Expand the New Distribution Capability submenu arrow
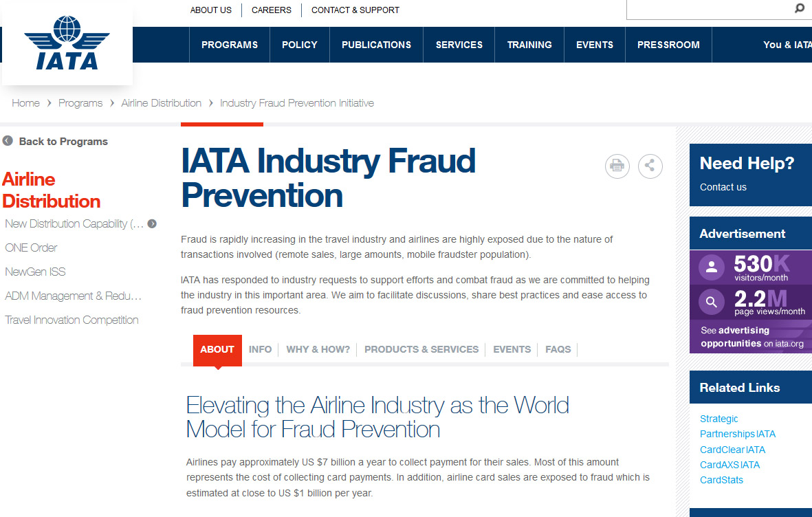Screen dimensions: 812x517 click(x=152, y=223)
